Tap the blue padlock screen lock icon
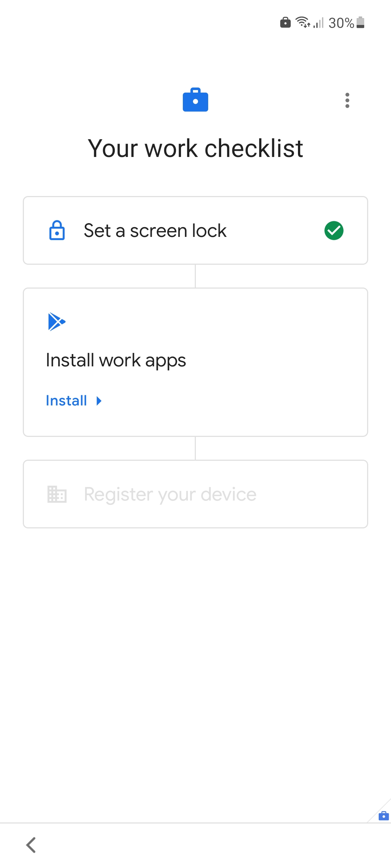The image size is (391, 868). (x=57, y=230)
